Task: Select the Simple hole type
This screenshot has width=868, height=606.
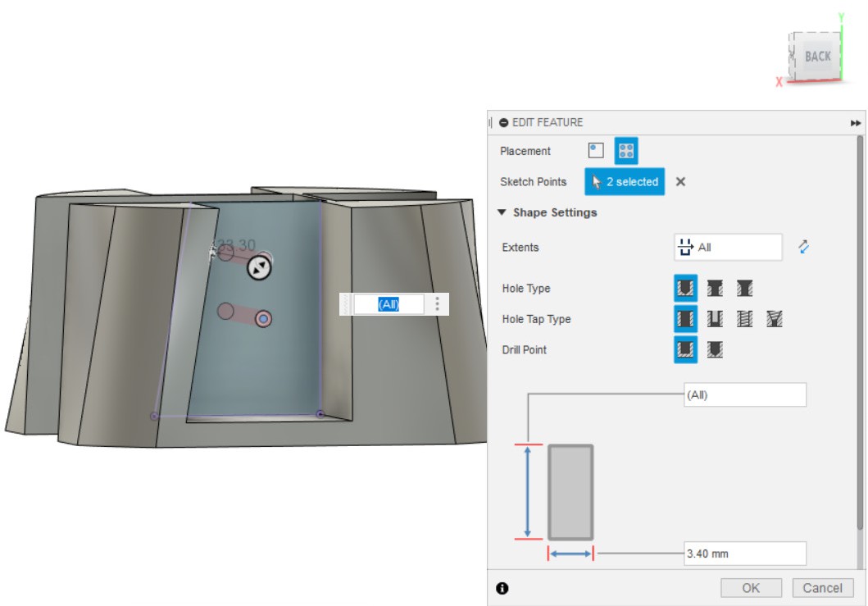Action: [x=685, y=289]
